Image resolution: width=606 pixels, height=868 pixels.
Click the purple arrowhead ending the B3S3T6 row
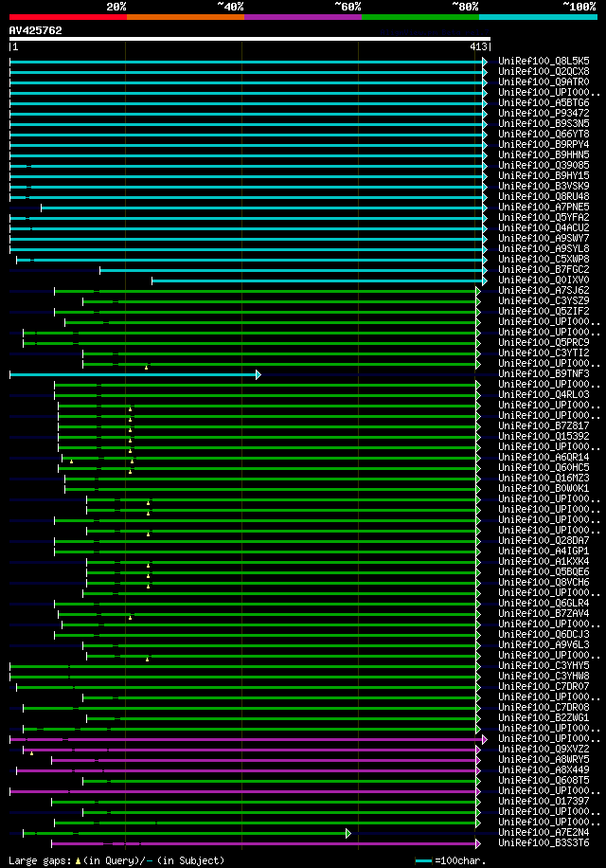(478, 843)
